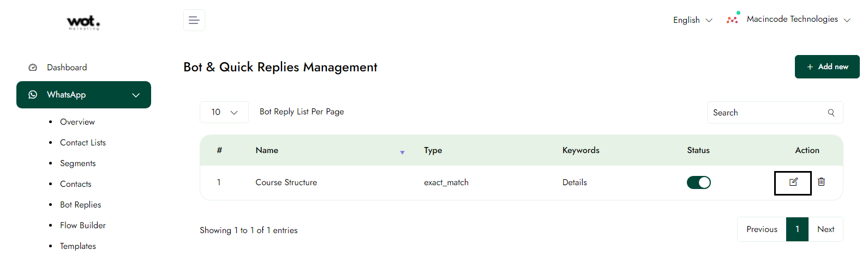This screenshot has height=262, width=868.
Task: Open the 10 per page dropdown
Action: (x=224, y=112)
